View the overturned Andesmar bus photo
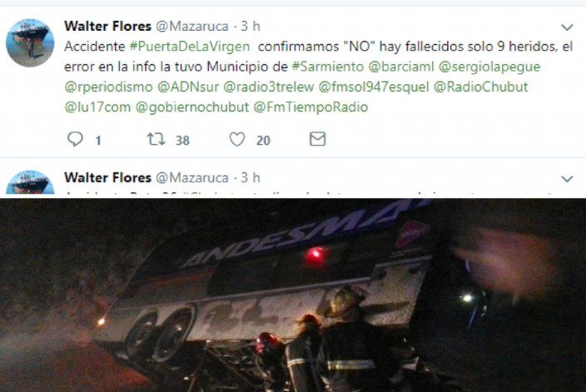The width and height of the screenshot is (586, 392). tap(293, 295)
